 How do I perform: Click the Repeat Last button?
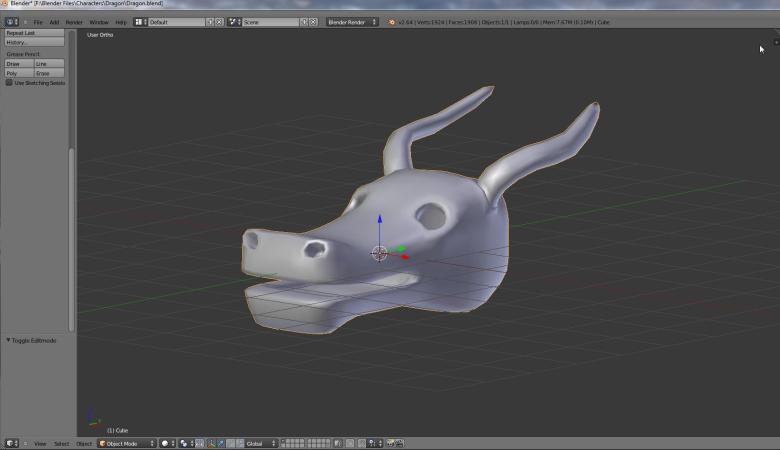[34, 33]
